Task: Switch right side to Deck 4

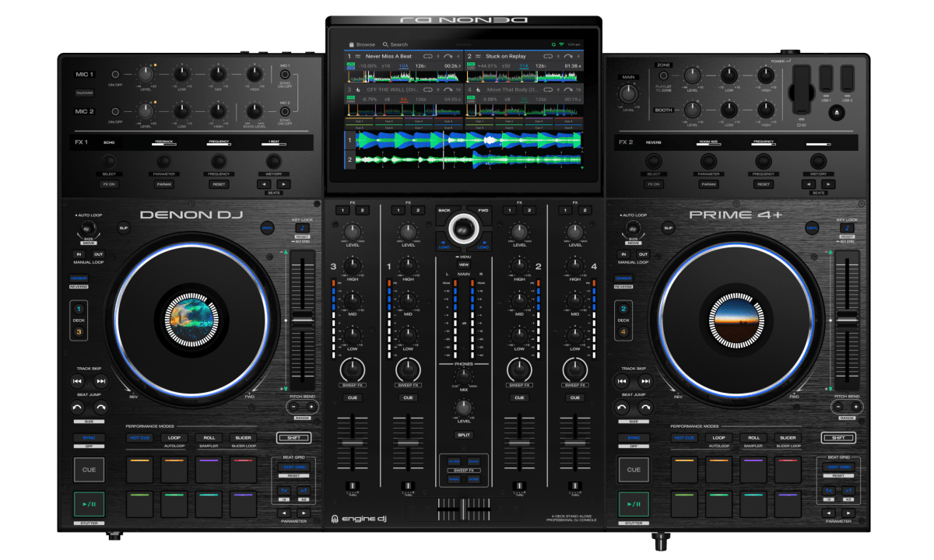Action: (x=623, y=331)
